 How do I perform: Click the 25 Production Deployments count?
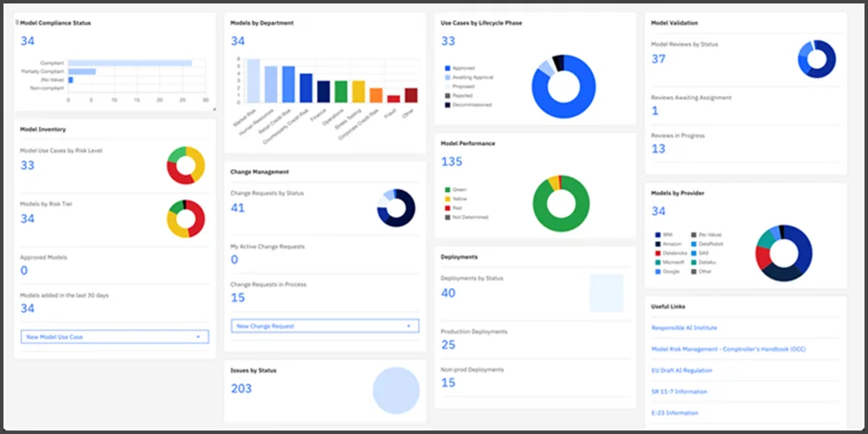[x=448, y=345]
